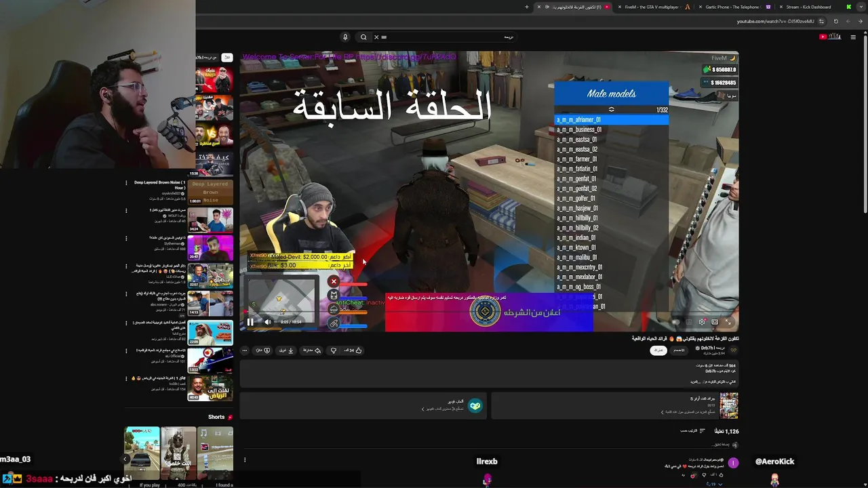868x488 pixels.
Task: Click the Download button under video
Action: pos(287,350)
